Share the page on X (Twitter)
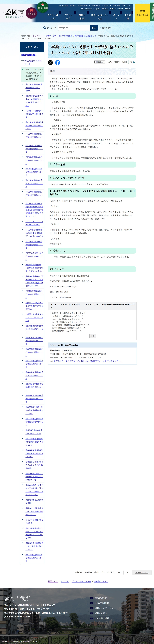This screenshot has width=154, height=644. [x=50, y=63]
